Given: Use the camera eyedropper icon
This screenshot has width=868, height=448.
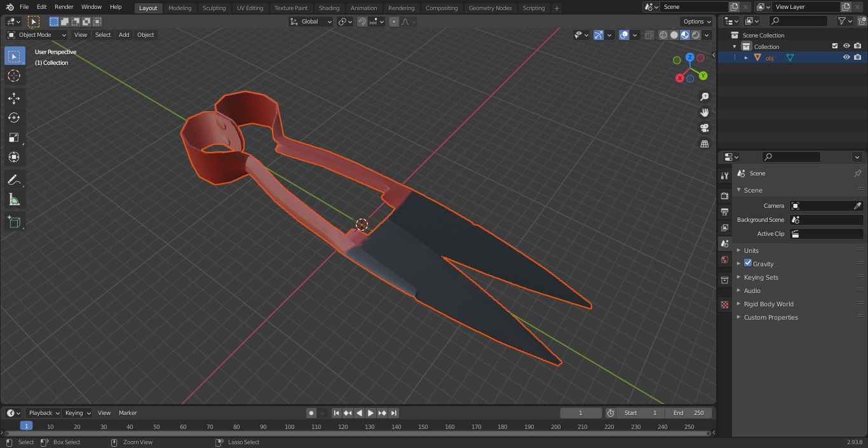Looking at the screenshot, I should [857, 206].
